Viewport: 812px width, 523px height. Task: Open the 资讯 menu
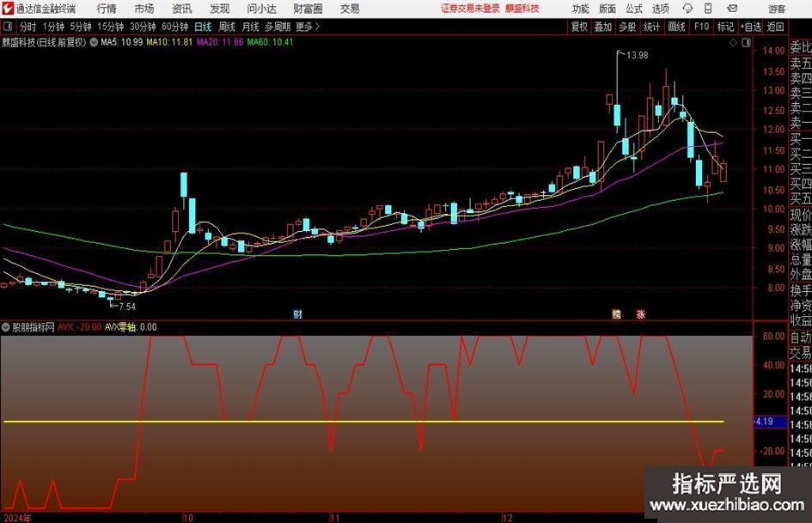[182, 9]
